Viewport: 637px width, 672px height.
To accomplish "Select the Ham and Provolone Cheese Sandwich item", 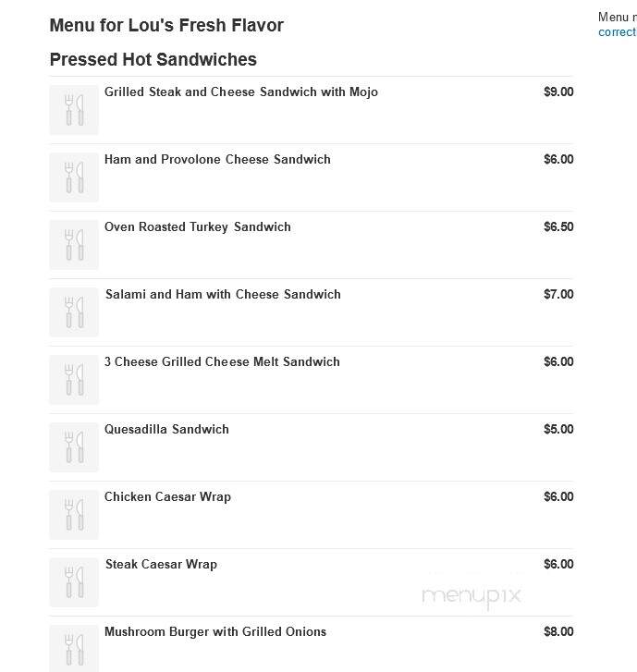I will pos(217,159).
